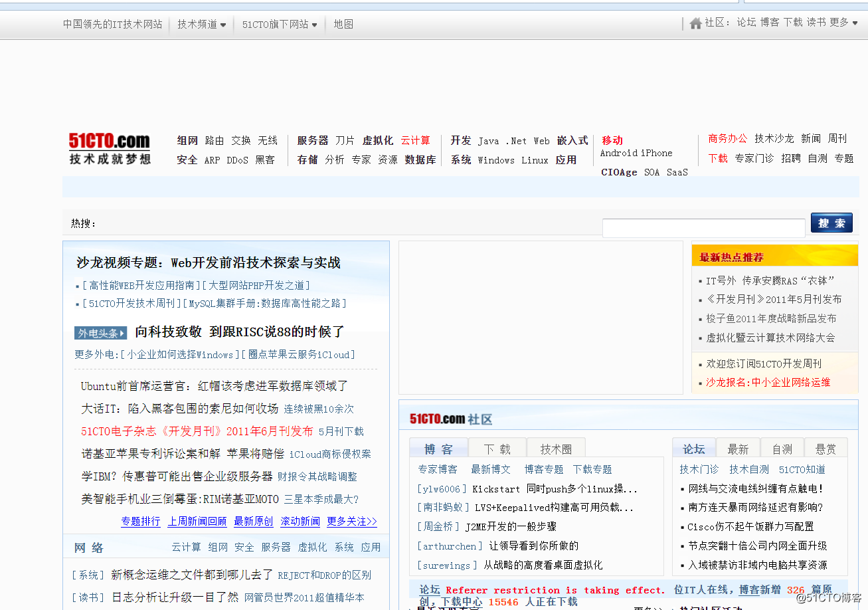Open 欢迎您订阅51CTO开发周刊 link
Viewport: 868px width, 610px height.
pos(764,363)
